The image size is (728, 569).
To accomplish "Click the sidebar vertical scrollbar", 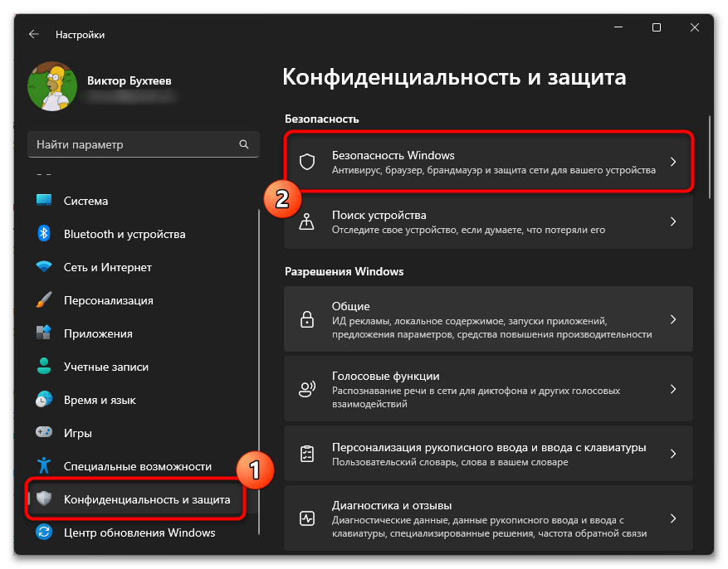I will 259,371.
